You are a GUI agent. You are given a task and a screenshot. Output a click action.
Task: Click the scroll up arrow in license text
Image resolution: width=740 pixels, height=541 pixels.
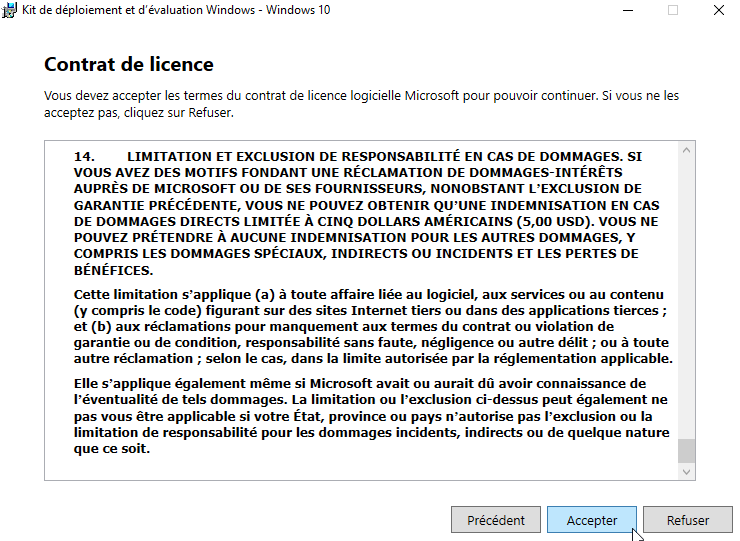686,150
